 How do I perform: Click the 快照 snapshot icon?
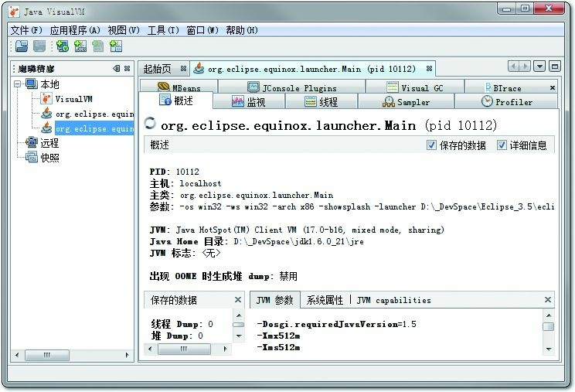32,157
